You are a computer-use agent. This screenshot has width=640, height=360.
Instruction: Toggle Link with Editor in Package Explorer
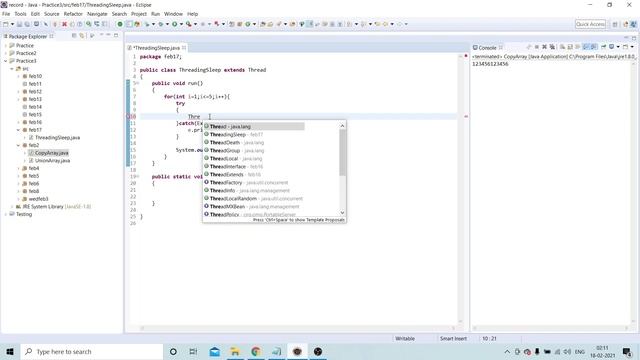pyautogui.click(x=82, y=36)
